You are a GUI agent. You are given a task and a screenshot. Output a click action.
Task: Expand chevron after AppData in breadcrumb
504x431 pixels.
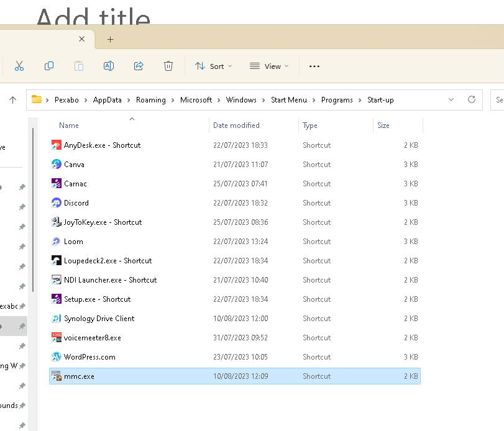click(129, 100)
